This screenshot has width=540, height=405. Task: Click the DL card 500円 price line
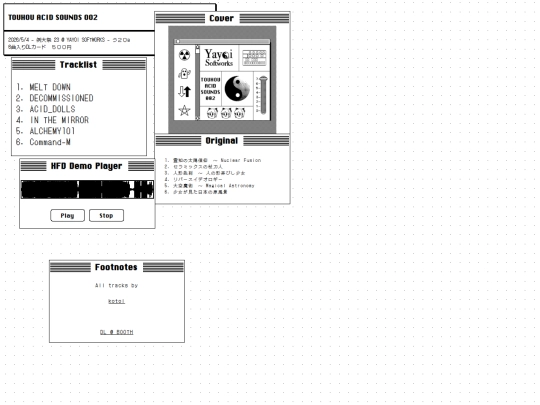[40, 47]
